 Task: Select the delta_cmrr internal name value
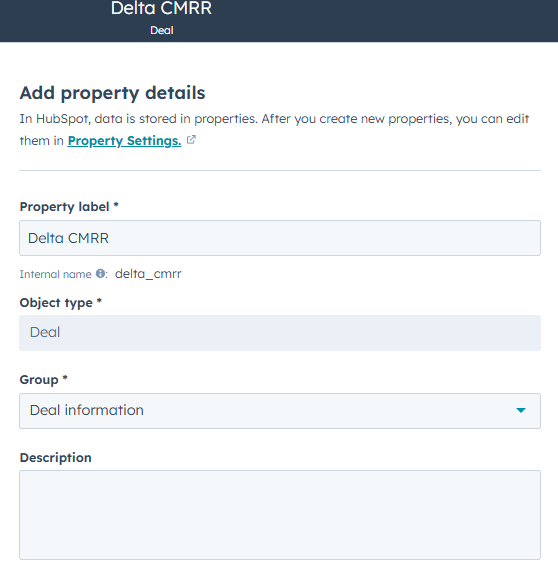click(x=148, y=274)
